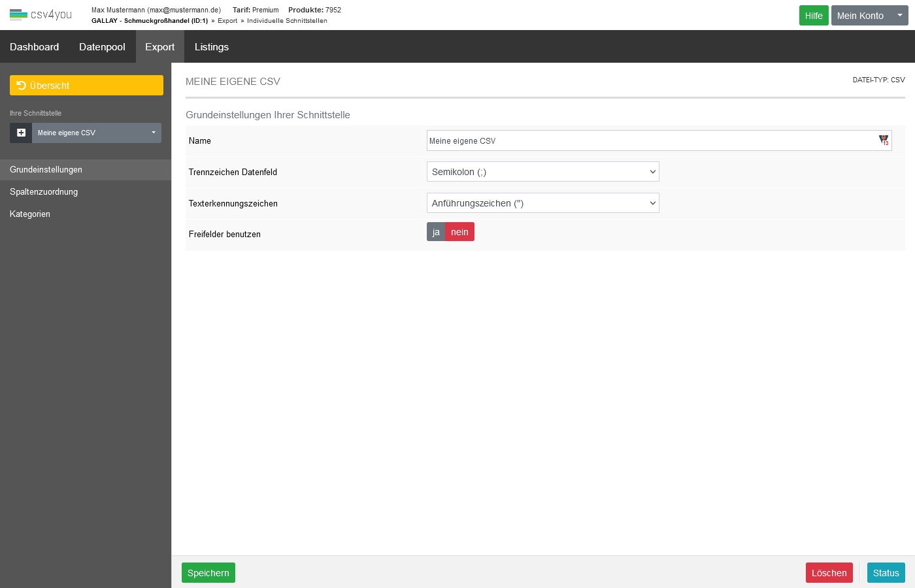Viewport: 915px width, 588px height.
Task: Toggle Freifelder benutzen to ja
Action: pyautogui.click(x=436, y=232)
